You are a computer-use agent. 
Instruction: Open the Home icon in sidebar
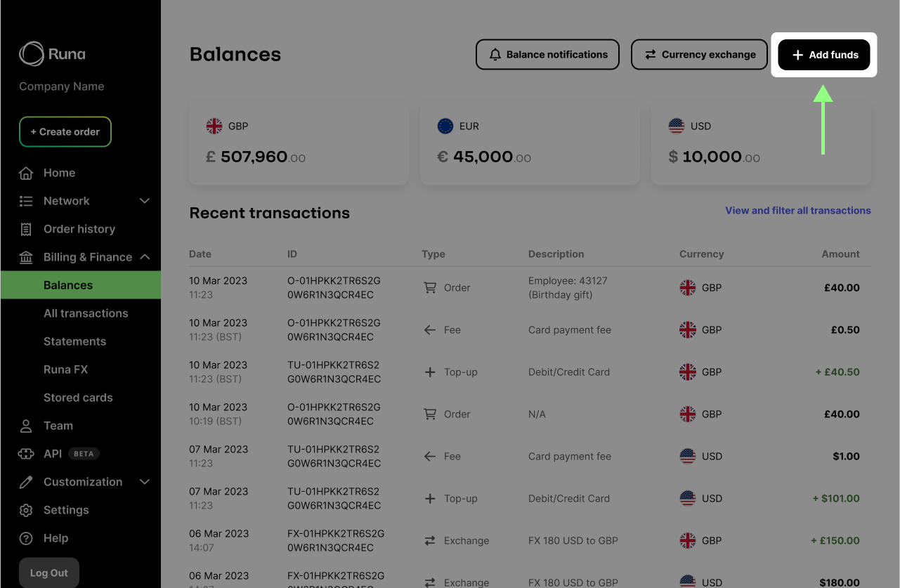click(26, 173)
